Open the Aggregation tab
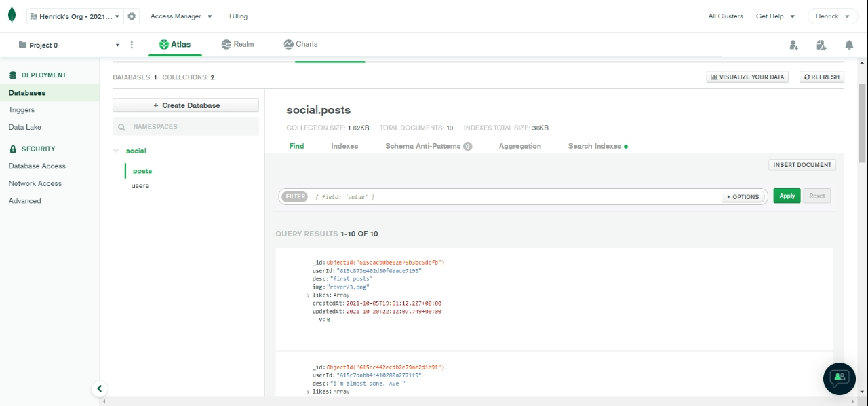 [520, 146]
